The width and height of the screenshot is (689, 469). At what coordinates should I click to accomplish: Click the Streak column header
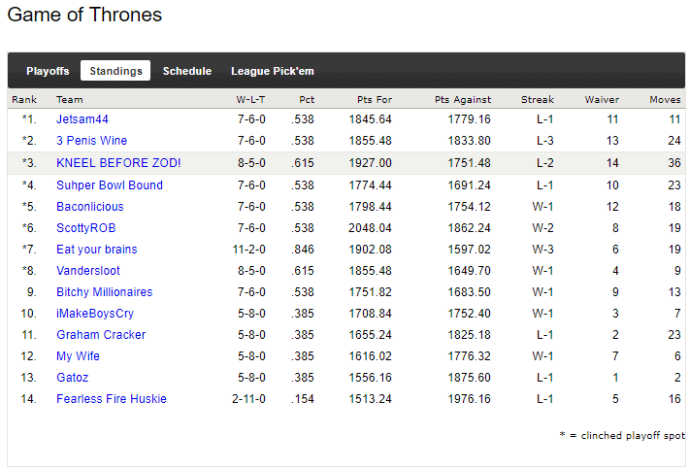(537, 99)
